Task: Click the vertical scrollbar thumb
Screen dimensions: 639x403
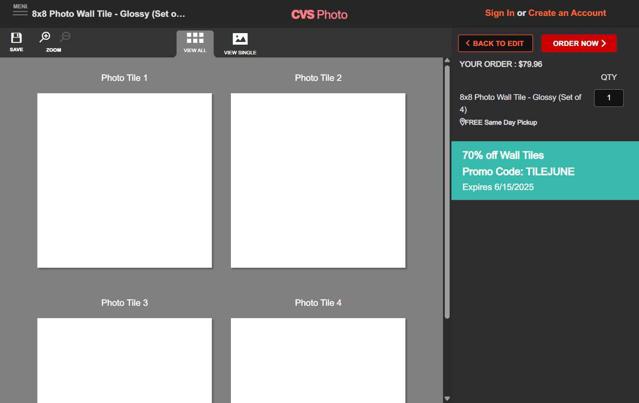Action: click(x=447, y=192)
